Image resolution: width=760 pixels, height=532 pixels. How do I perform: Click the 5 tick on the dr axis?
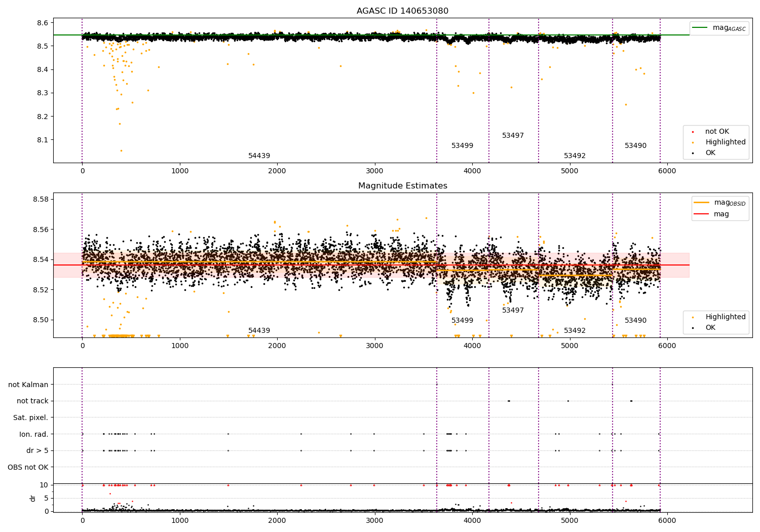47,498
